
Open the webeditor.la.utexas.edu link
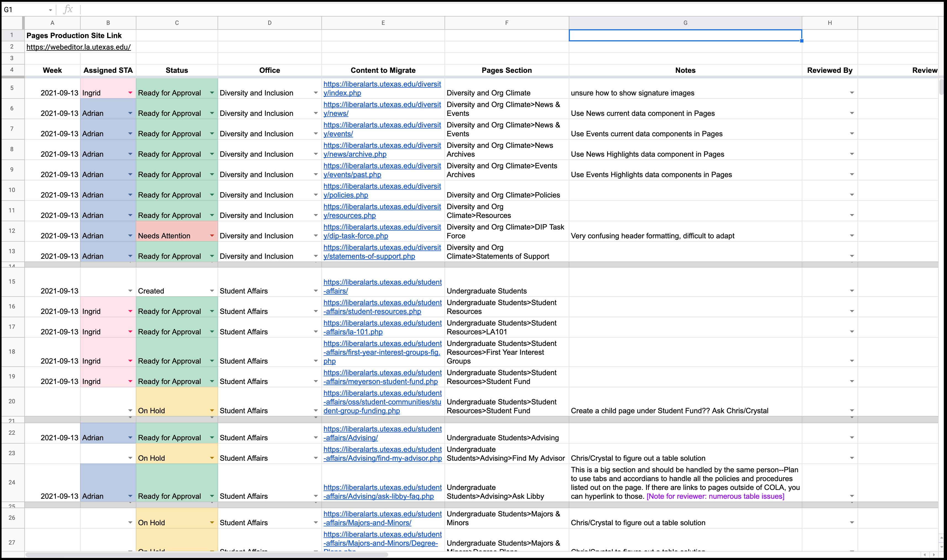coord(78,47)
